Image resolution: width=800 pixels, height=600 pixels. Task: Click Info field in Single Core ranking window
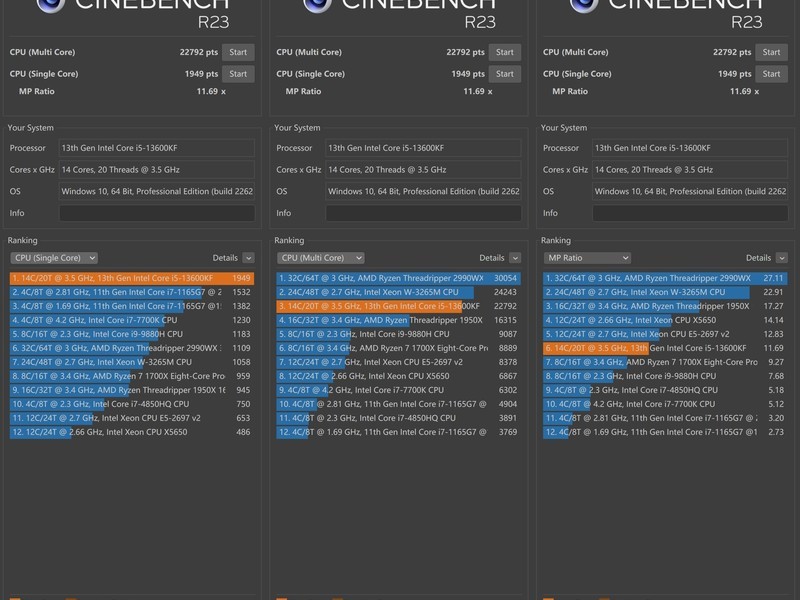point(157,213)
